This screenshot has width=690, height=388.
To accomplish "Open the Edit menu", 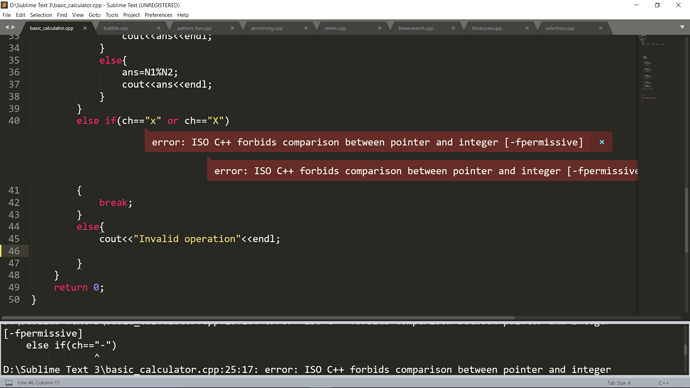I will (20, 15).
